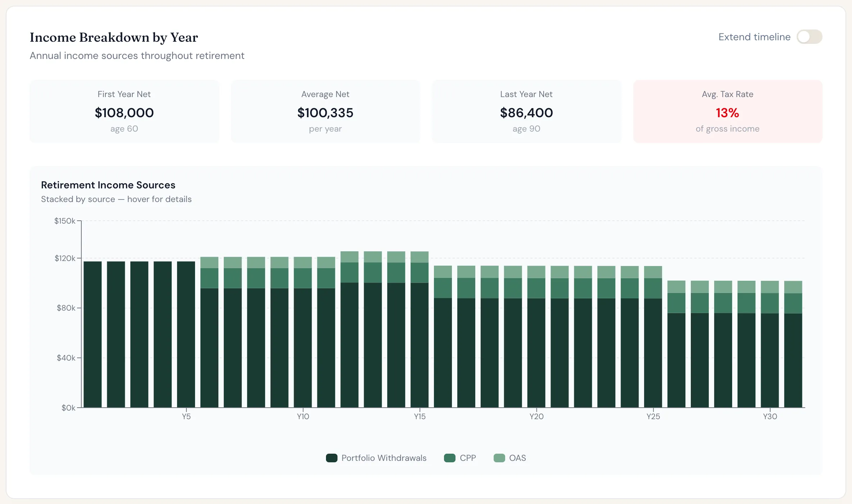Click the Avg. Tax Rate card
This screenshot has width=852, height=504.
728,111
